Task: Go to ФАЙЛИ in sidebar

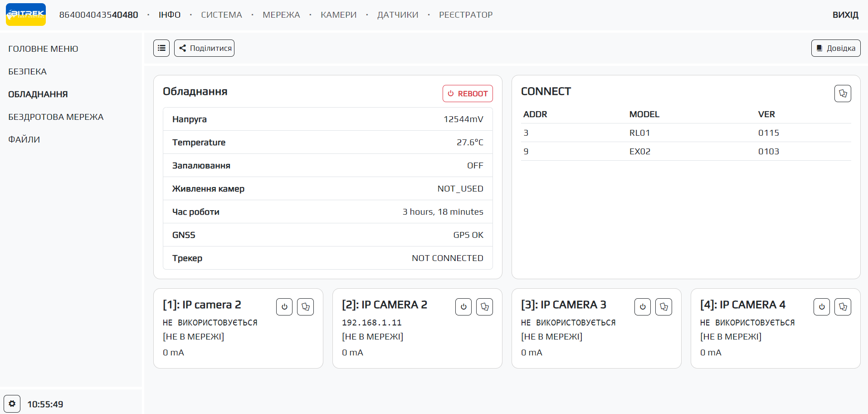Action: coord(24,140)
